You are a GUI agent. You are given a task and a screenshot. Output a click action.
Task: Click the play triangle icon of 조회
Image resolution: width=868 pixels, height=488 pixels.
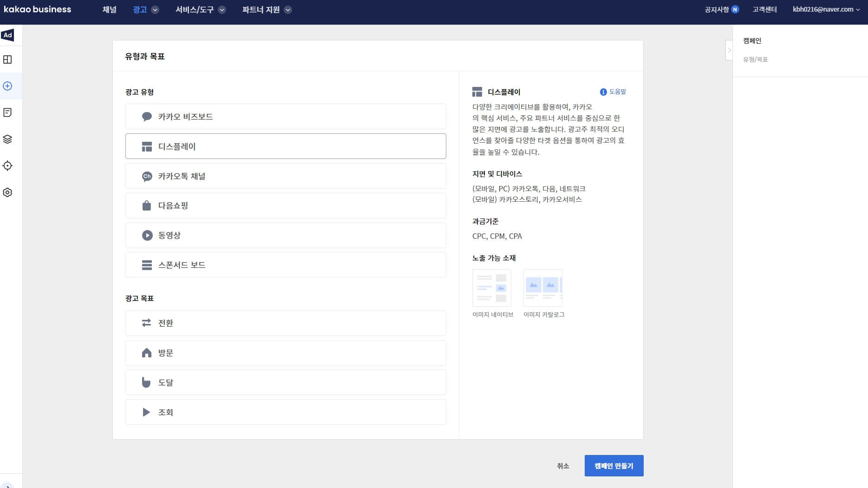point(146,412)
